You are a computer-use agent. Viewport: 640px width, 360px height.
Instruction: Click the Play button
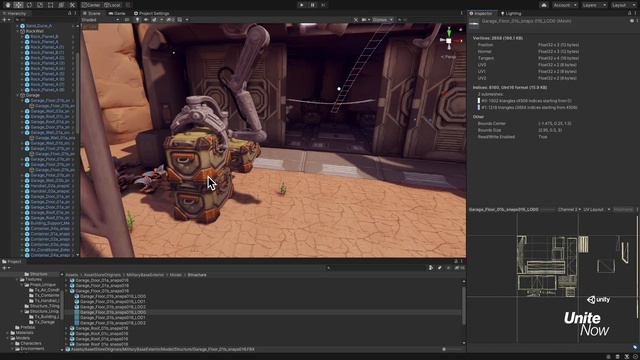coord(302,5)
